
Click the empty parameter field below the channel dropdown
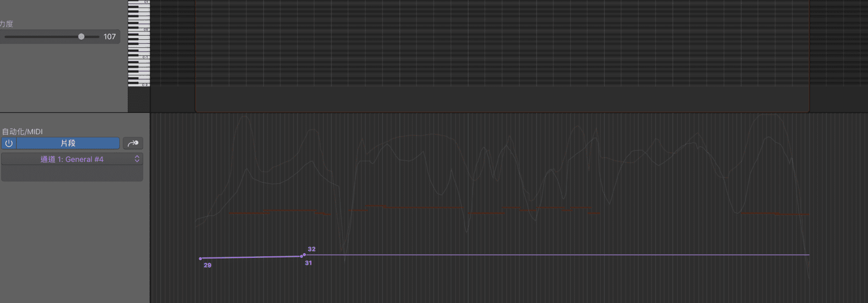[72, 174]
